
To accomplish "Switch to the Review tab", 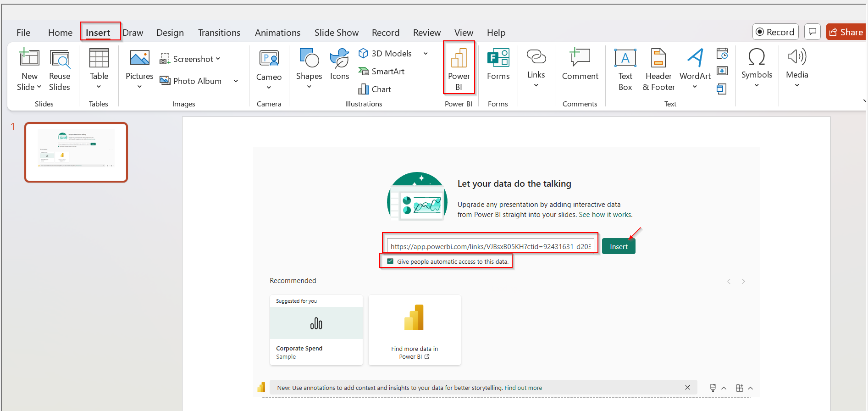I will tap(426, 33).
